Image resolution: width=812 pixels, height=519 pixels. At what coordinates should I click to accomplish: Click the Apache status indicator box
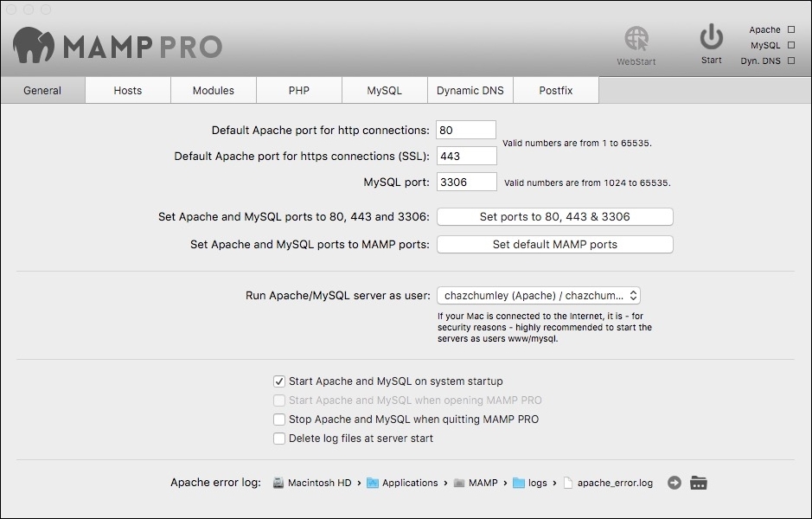[x=791, y=29]
